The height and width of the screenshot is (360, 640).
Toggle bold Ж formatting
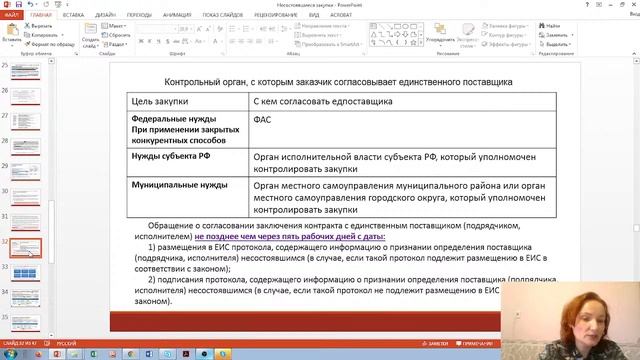tap(141, 41)
